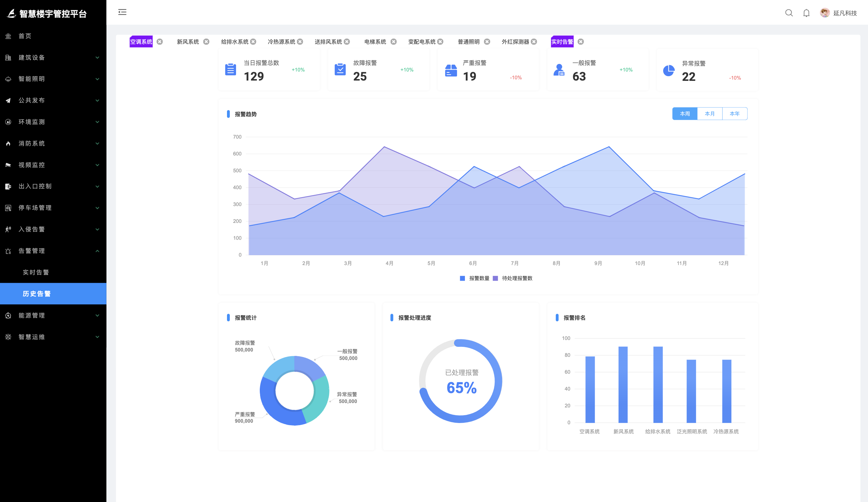The height and width of the screenshot is (502, 868).
Task: Open search with the magnifier icon
Action: (x=789, y=13)
